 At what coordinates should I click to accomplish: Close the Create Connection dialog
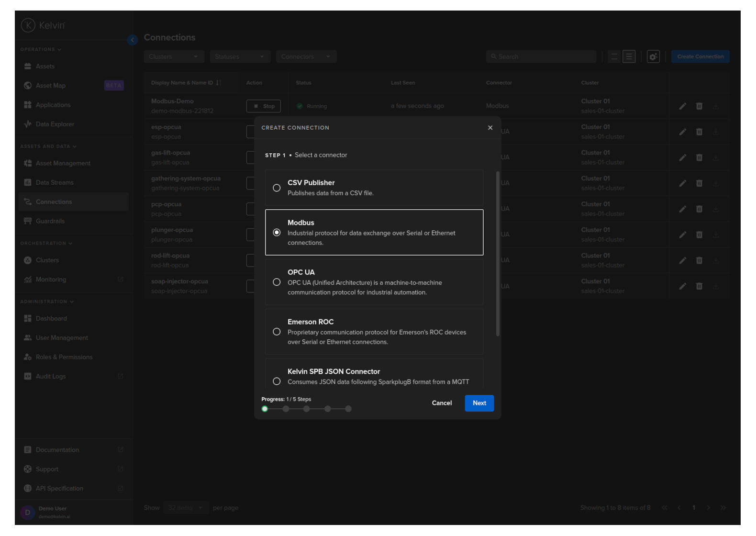pos(490,128)
